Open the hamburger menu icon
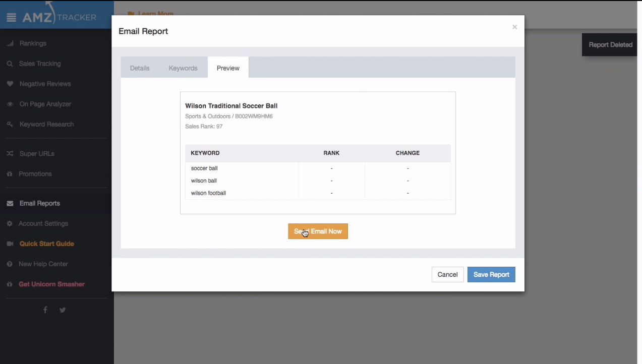Image resolution: width=642 pixels, height=364 pixels. coord(11,18)
